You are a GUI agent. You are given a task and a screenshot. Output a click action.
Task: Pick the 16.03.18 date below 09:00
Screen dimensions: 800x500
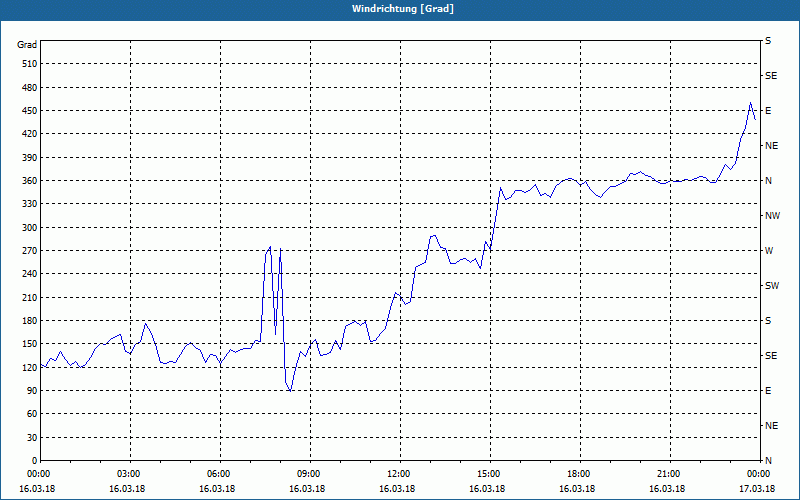[307, 489]
